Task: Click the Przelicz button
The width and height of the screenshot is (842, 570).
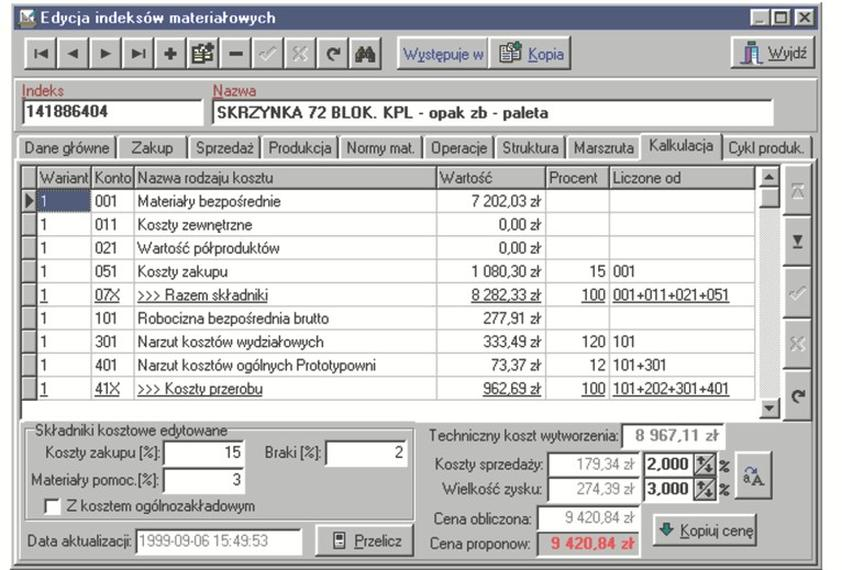Action: point(364,541)
